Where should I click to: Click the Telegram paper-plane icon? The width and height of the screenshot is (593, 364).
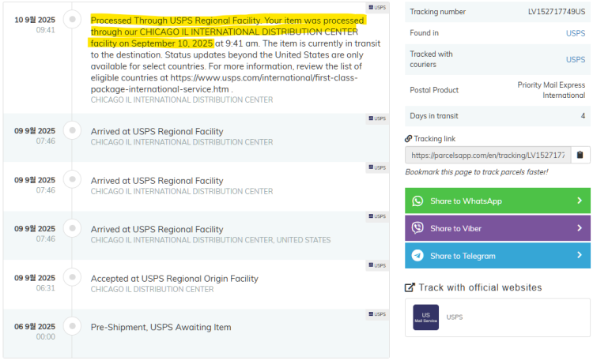417,256
